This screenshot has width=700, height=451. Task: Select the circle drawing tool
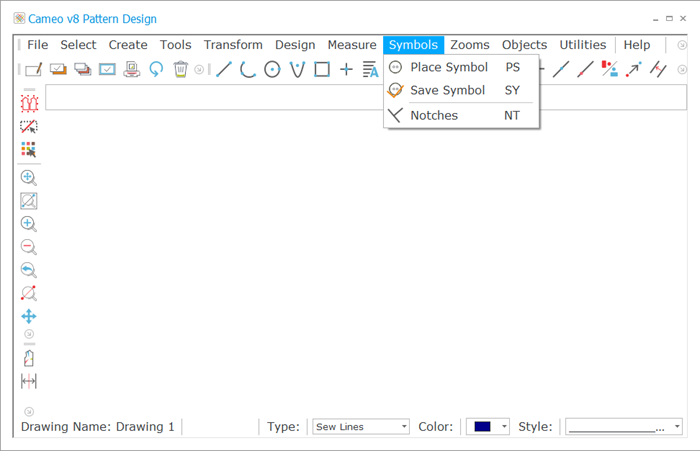[x=272, y=69]
